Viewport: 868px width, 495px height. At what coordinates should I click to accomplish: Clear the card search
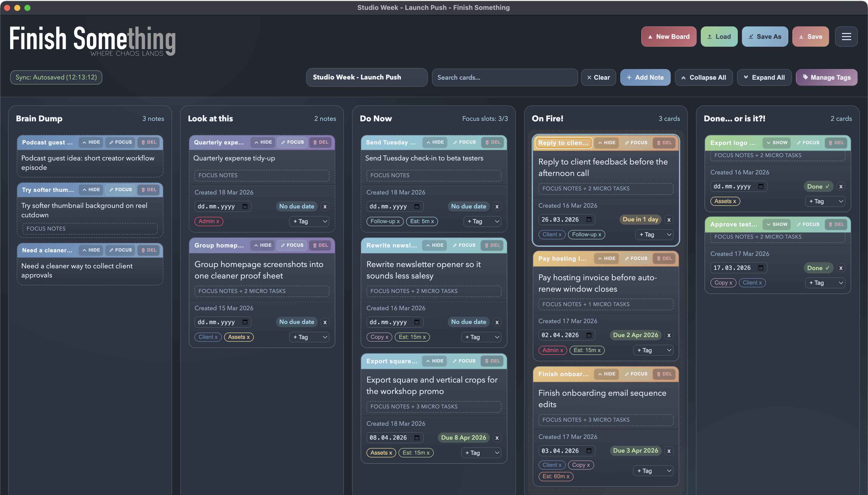click(598, 77)
